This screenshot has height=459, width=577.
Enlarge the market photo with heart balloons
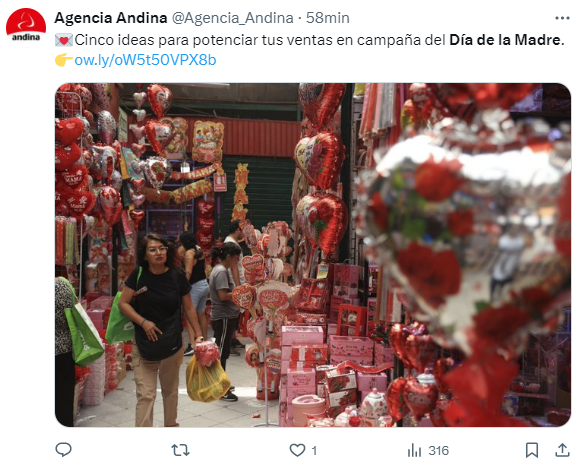pyautogui.click(x=313, y=255)
